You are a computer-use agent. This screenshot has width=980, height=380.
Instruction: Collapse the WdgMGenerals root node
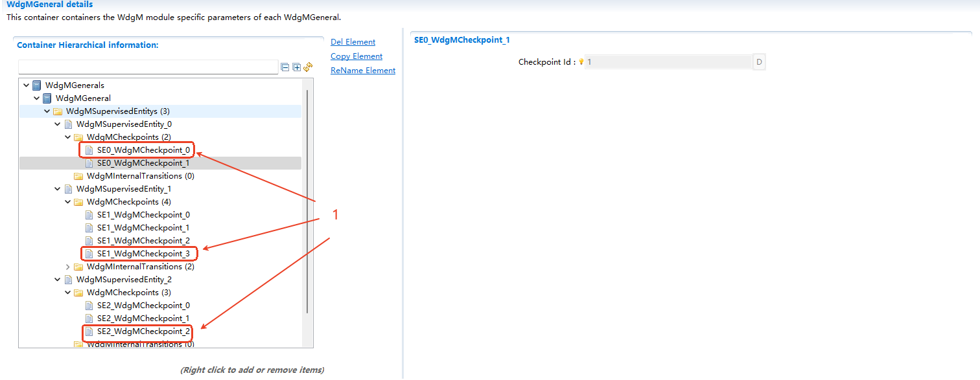(x=26, y=85)
